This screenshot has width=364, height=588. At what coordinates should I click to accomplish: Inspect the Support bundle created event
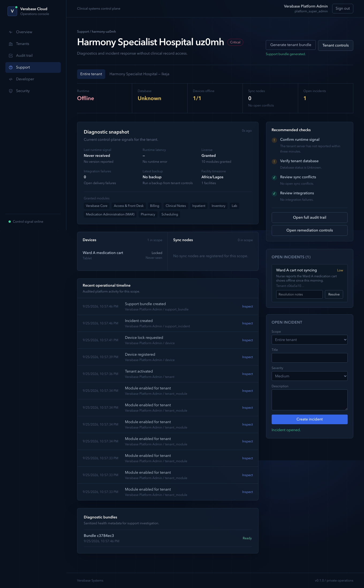(x=247, y=306)
